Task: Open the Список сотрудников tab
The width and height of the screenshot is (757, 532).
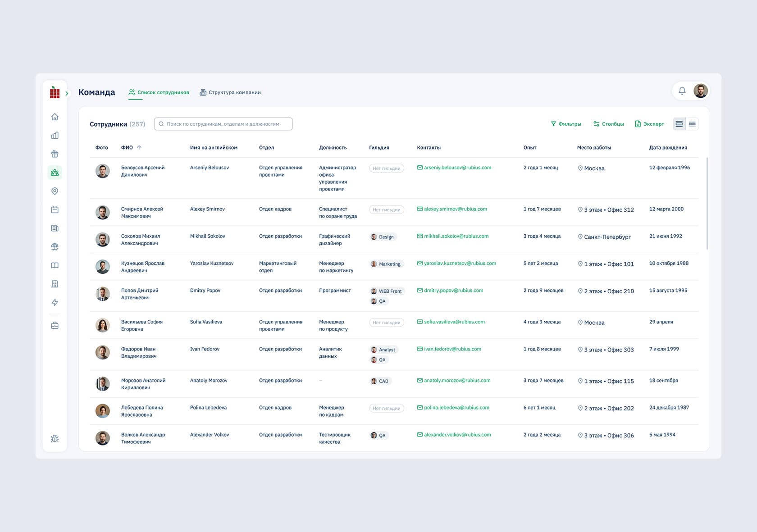Action: [159, 92]
